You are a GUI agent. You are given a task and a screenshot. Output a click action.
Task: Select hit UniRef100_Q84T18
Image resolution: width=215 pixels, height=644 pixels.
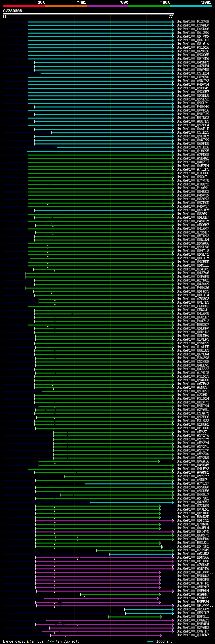pyautogui.click(x=193, y=251)
